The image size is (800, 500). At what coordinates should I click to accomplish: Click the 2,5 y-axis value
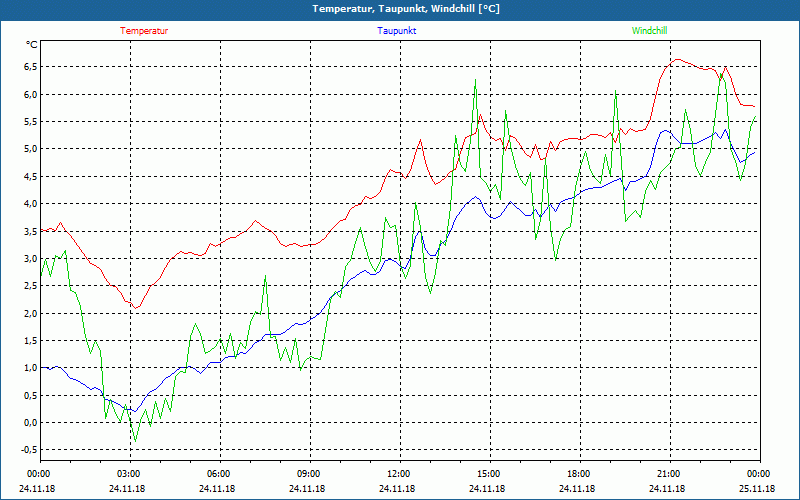(x=31, y=286)
